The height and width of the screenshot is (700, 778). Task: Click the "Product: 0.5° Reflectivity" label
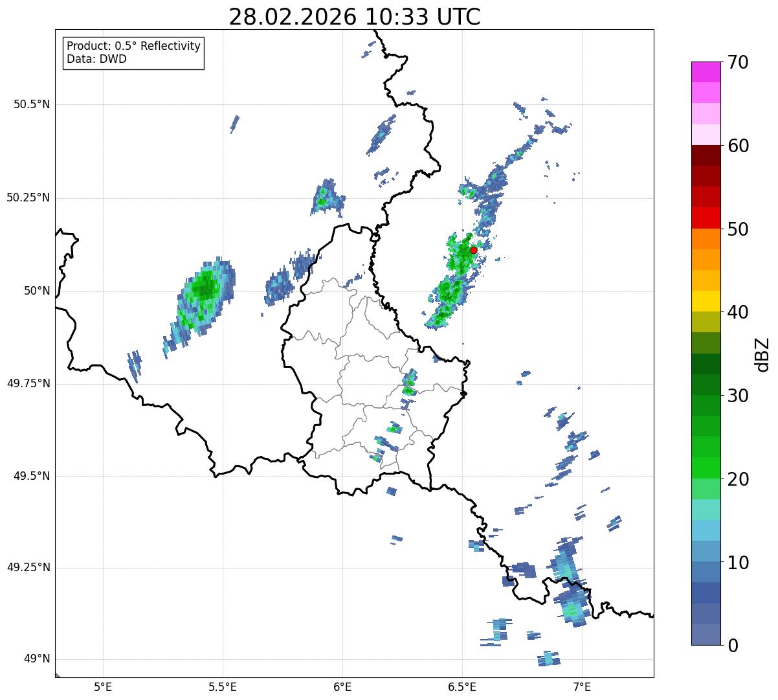(x=133, y=47)
